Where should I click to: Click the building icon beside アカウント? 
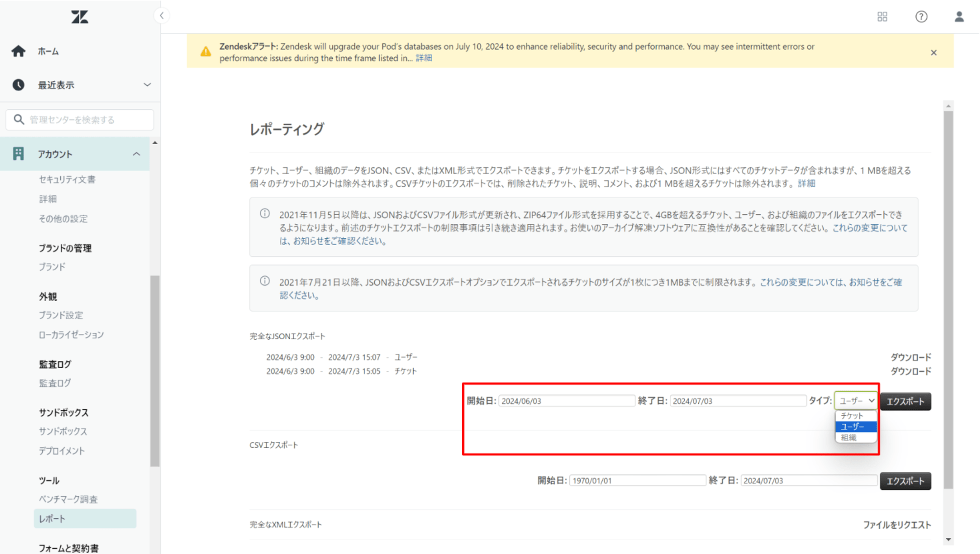[x=18, y=154]
